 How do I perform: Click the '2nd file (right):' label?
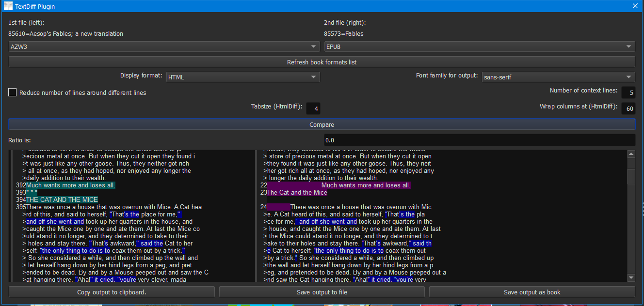(345, 22)
